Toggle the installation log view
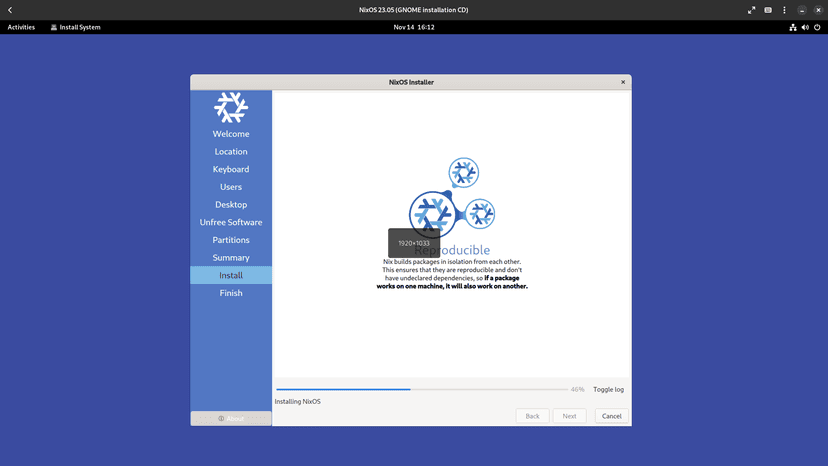The width and height of the screenshot is (828, 466). click(608, 389)
